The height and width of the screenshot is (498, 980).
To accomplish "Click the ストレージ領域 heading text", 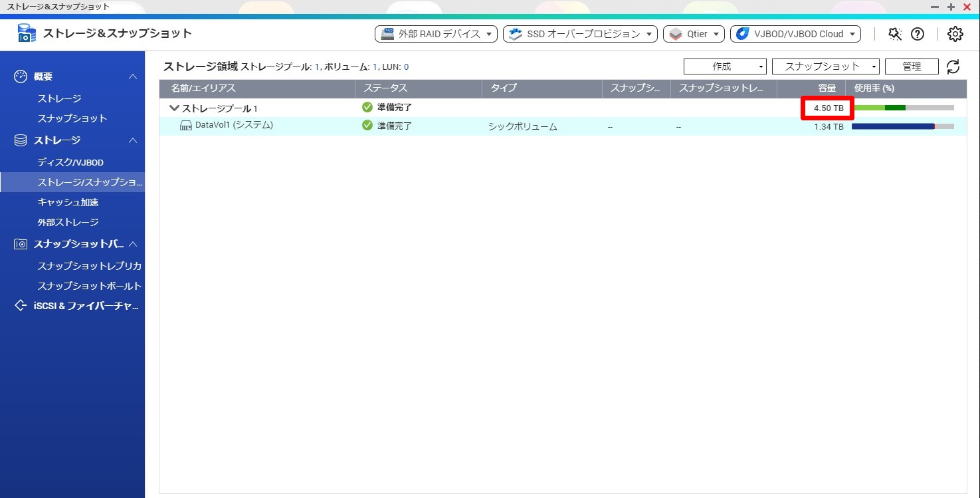I will point(200,66).
